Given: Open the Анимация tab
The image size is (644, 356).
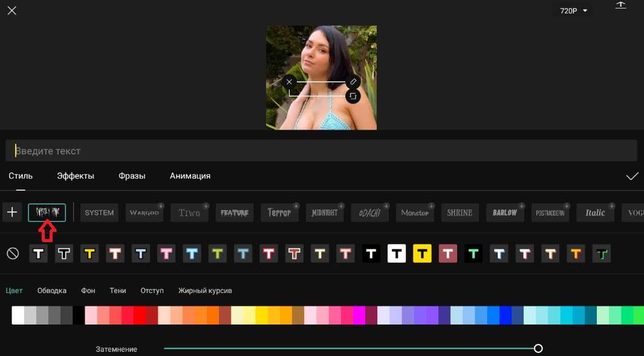Looking at the screenshot, I should (190, 176).
